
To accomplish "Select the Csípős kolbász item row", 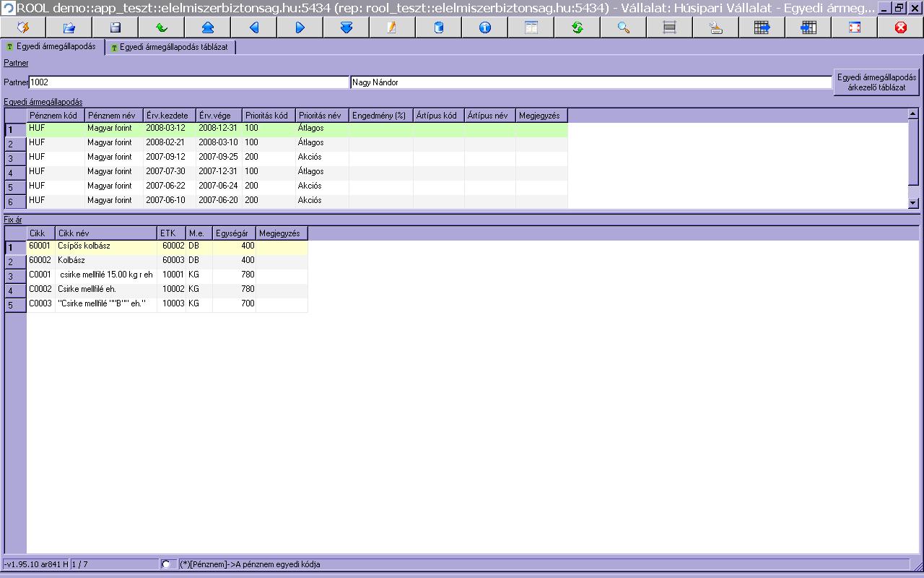I will pos(167,246).
